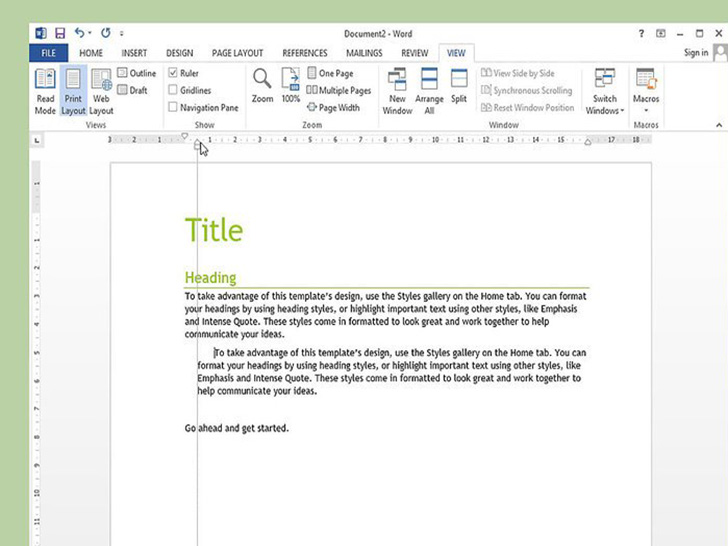The image size is (728, 546).
Task: Open the FILE menu
Action: click(48, 53)
